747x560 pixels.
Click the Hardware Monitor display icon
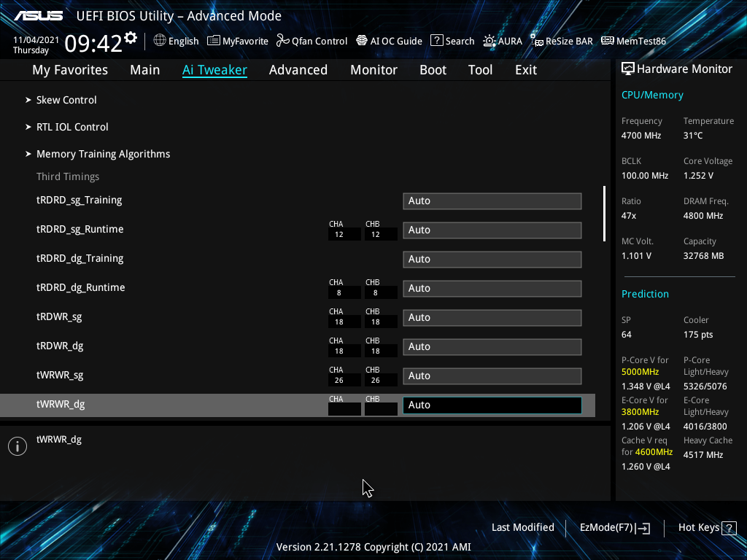tap(628, 69)
